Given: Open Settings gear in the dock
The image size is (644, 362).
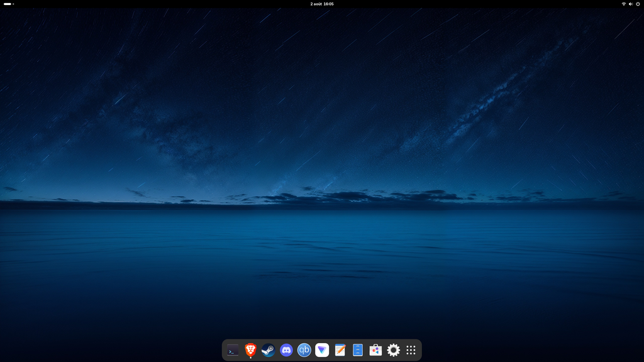Looking at the screenshot, I should [394, 350].
